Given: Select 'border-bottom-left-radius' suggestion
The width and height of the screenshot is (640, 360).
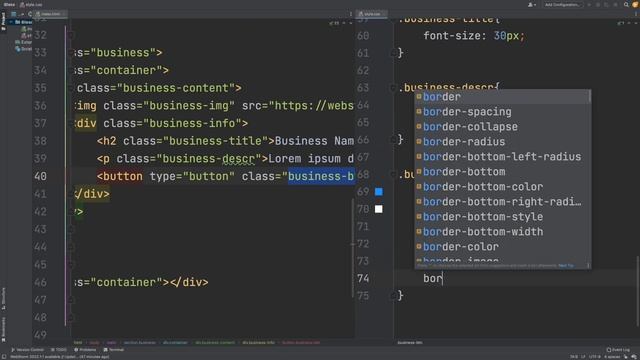Looking at the screenshot, I should click(502, 157).
